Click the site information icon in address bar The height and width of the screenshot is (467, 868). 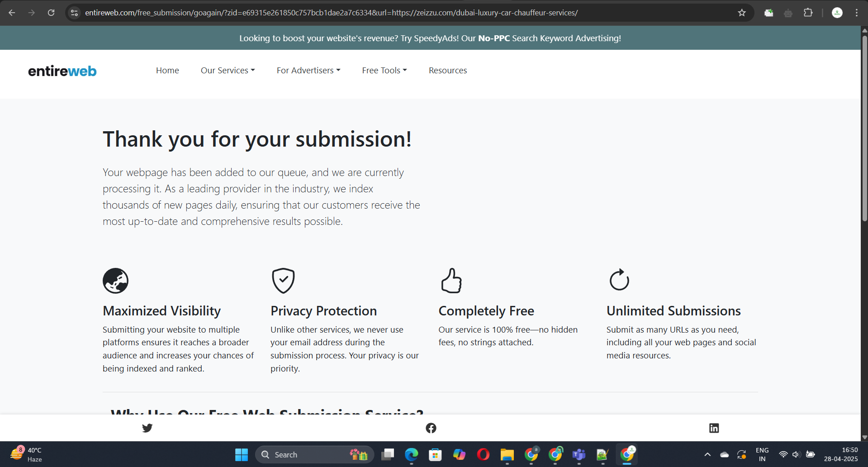point(75,13)
